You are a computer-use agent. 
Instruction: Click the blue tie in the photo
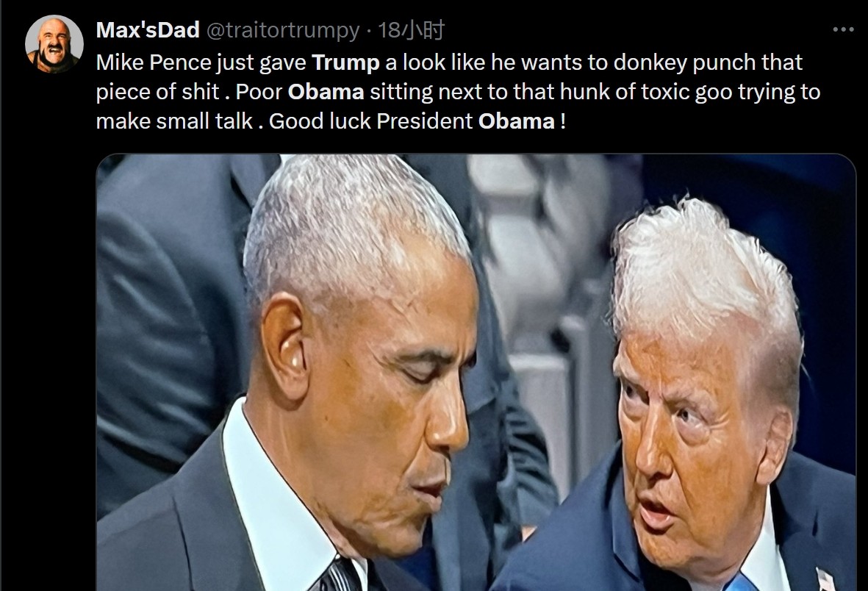click(x=741, y=583)
